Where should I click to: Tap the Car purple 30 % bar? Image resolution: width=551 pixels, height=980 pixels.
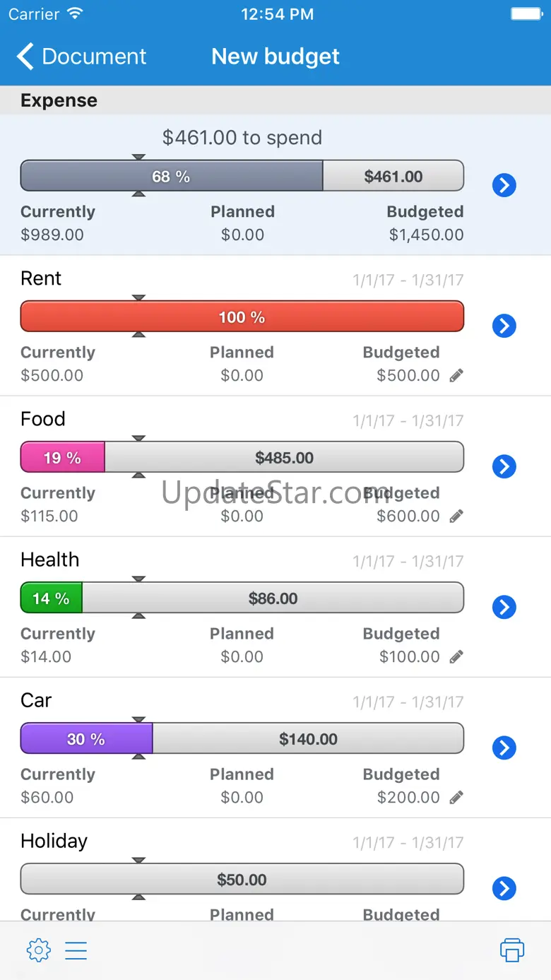(x=86, y=739)
